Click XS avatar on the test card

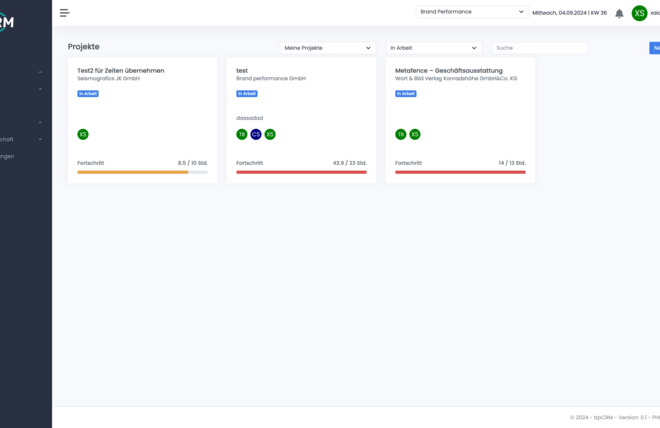point(270,134)
